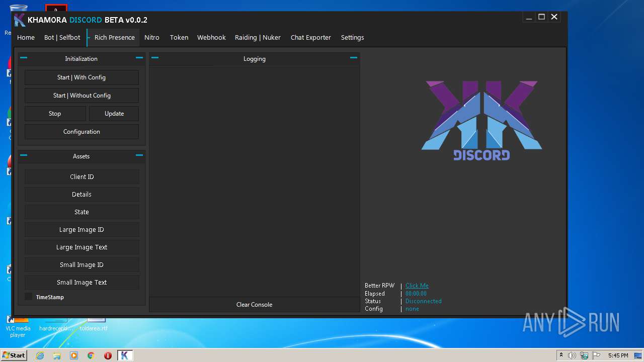
Task: Set the Large Image ID
Action: click(82, 230)
